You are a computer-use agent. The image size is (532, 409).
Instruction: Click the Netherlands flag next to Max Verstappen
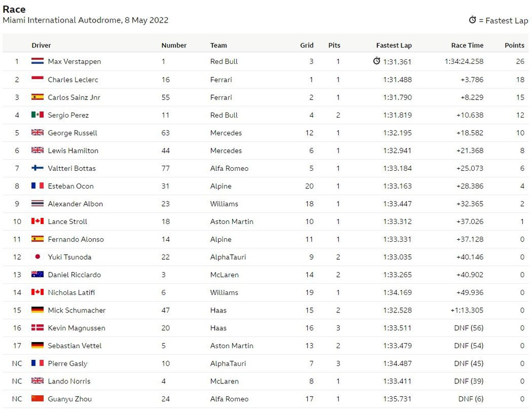pyautogui.click(x=37, y=61)
